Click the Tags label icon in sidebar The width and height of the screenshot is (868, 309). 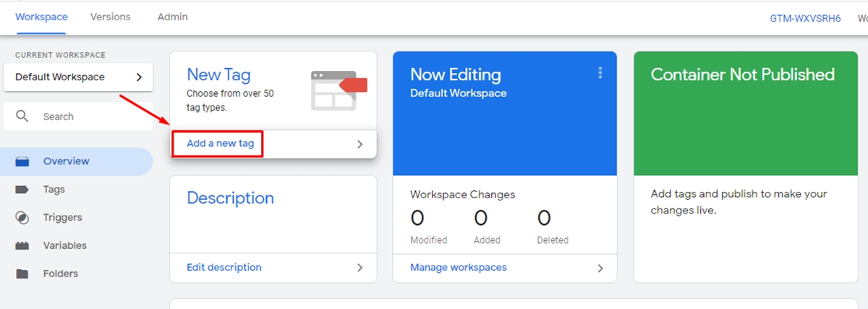point(22,190)
